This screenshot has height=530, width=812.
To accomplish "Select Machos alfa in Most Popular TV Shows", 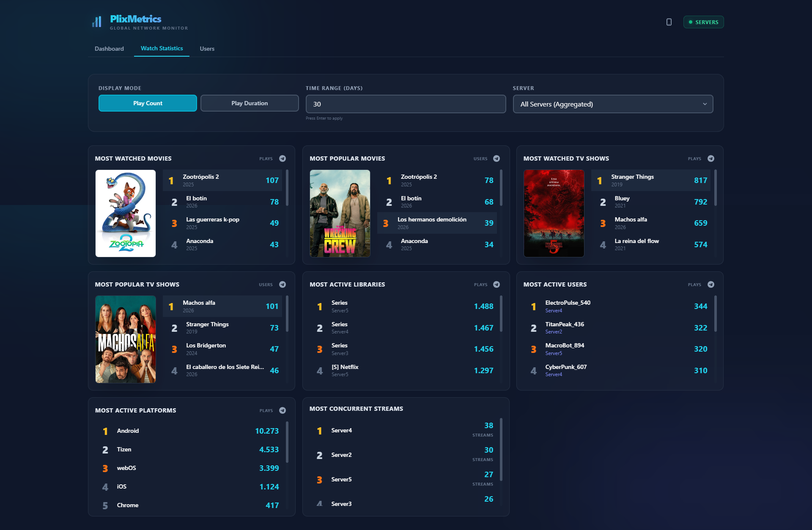I will click(x=222, y=306).
